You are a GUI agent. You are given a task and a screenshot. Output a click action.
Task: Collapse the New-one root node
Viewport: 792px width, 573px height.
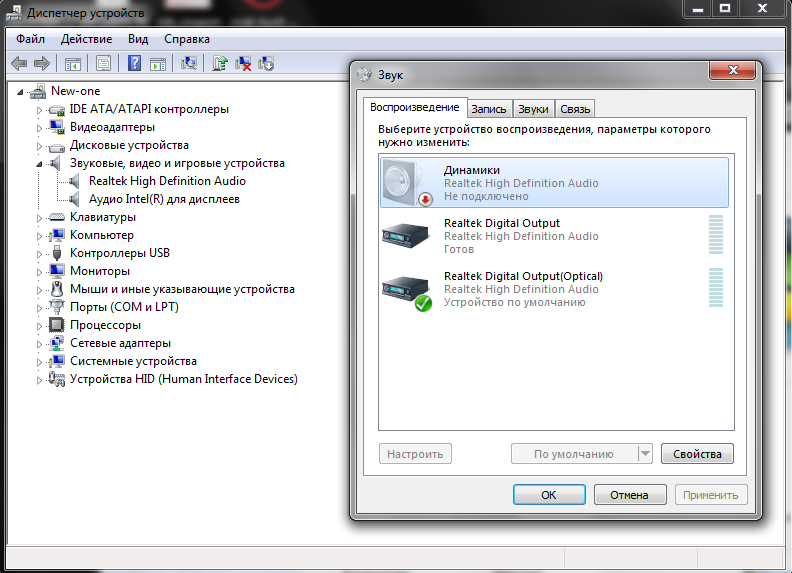point(20,92)
